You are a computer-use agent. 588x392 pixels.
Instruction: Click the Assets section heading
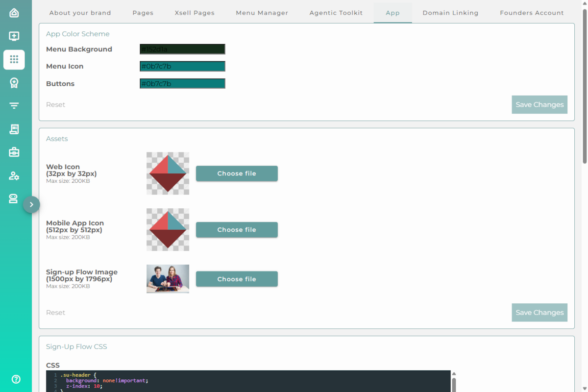coord(57,139)
